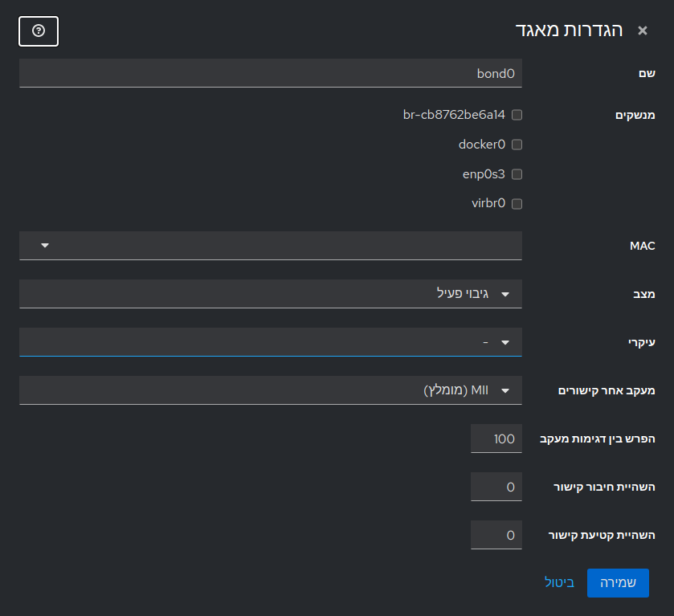Viewport: 674px width, 616px height.
Task: Click the link up delay field
Action: (496, 487)
